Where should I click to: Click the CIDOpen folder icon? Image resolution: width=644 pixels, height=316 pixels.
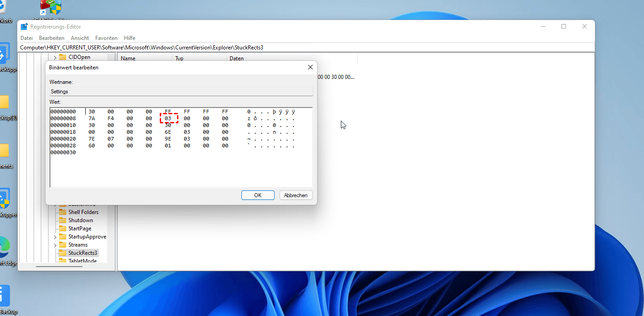click(63, 57)
